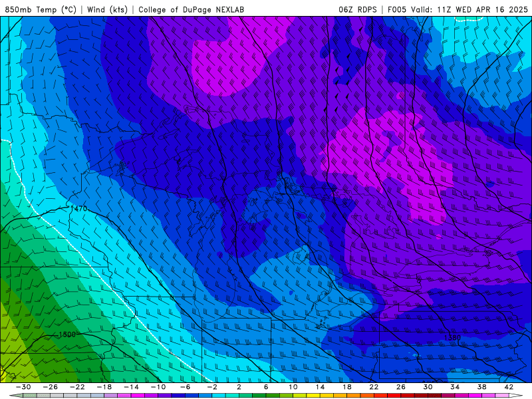
Task: Click the 1500 height contour label
Action: (67, 334)
